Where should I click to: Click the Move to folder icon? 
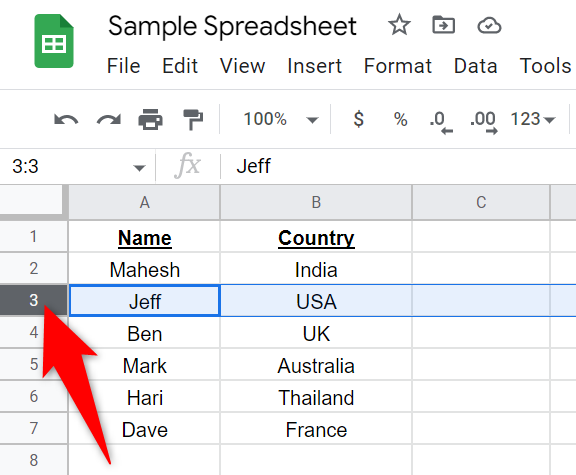[443, 25]
